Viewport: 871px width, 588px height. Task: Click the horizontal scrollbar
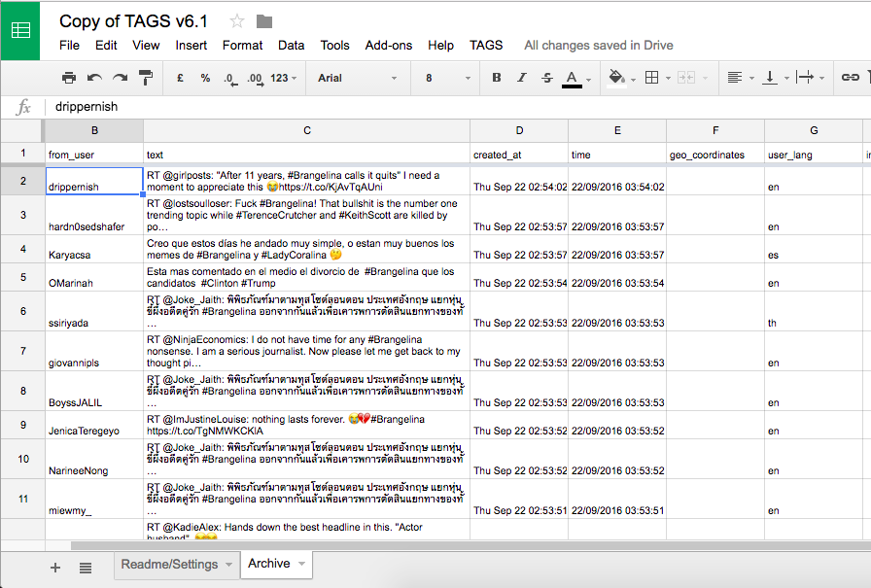pyautogui.click(x=470, y=546)
